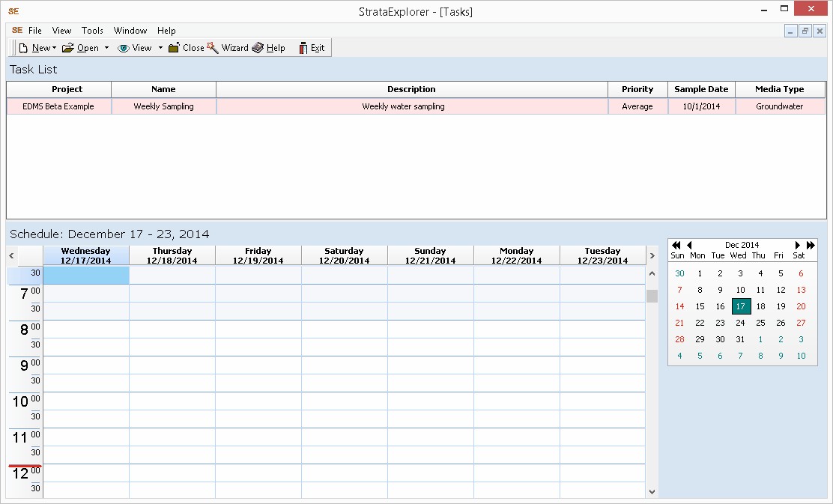The width and height of the screenshot is (833, 504).
Task: Go to previous month in mini calendar
Action: [689, 245]
